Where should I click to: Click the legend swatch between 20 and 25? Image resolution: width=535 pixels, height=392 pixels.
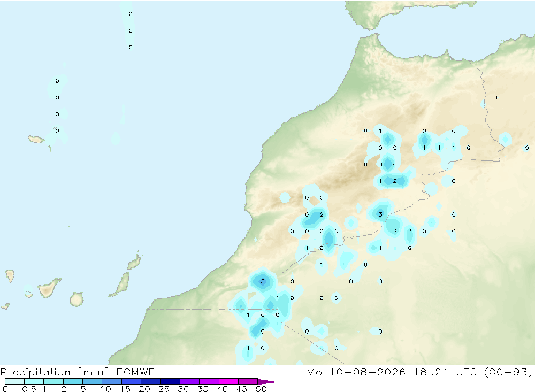[150, 381]
